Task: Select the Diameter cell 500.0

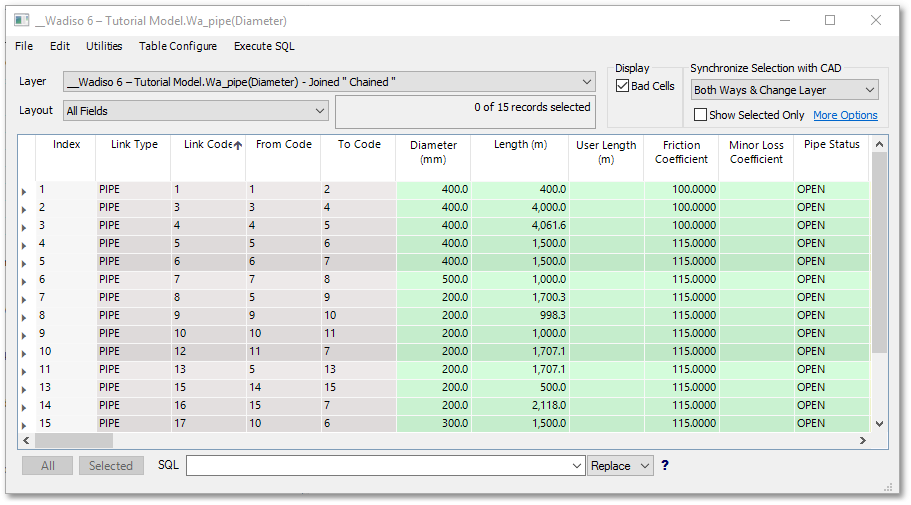Action: click(433, 280)
